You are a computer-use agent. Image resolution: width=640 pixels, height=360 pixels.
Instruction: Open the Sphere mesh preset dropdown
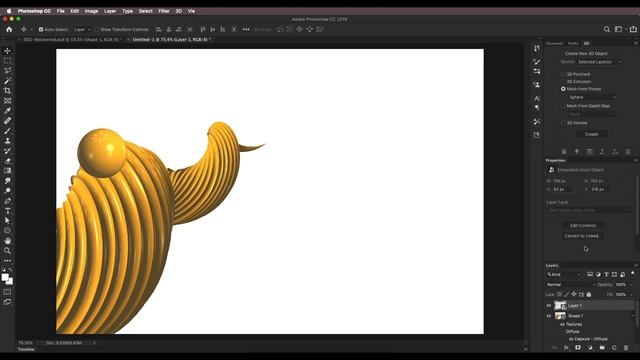(x=592, y=97)
